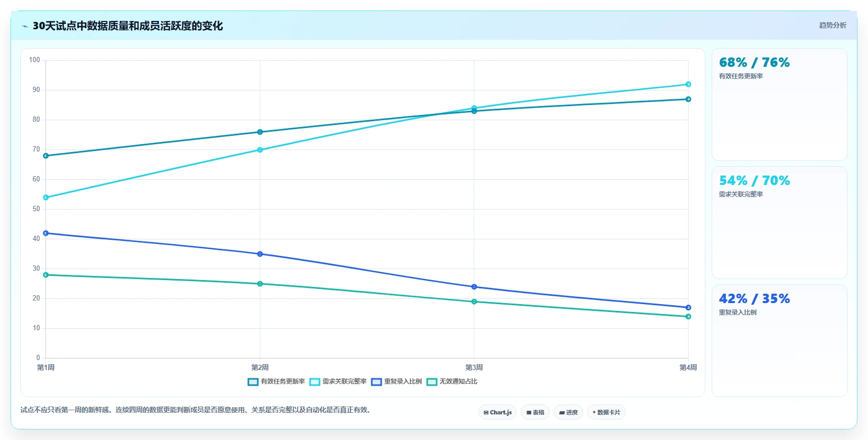Toggle the 需求关联完整率 legend series
The width and height of the screenshot is (868, 440).
coord(338,381)
